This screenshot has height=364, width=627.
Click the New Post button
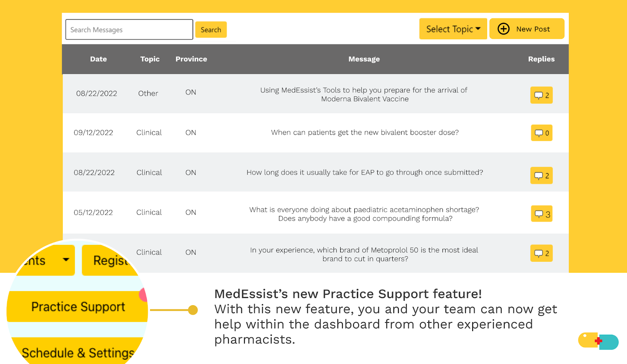pos(527,29)
